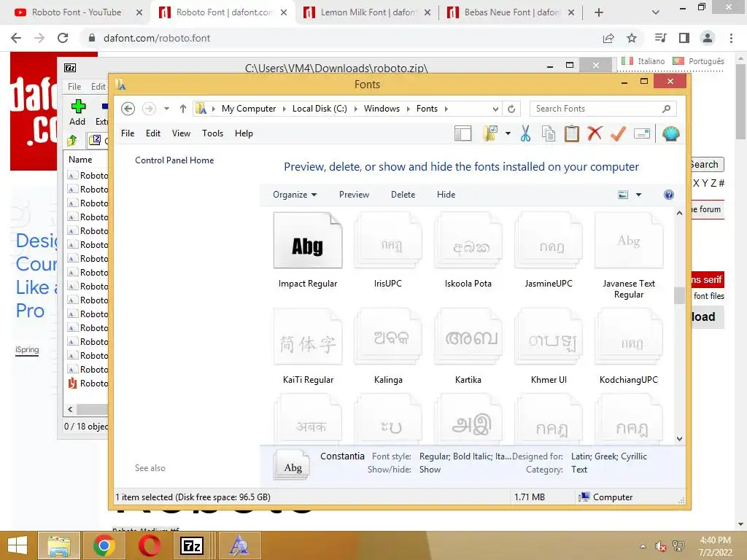
Task: Open recent locations dropdown arrow
Action: (166, 109)
